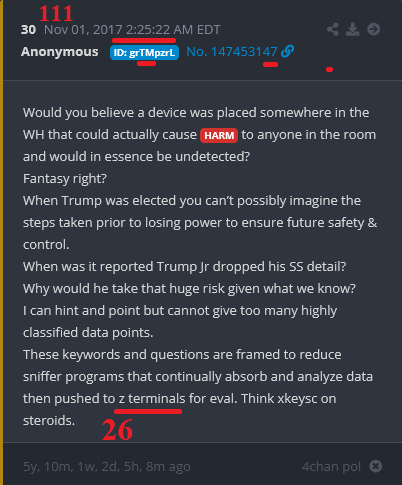This screenshot has height=485, width=402.
Task: Click the red annotation number 26
Action: tap(117, 430)
